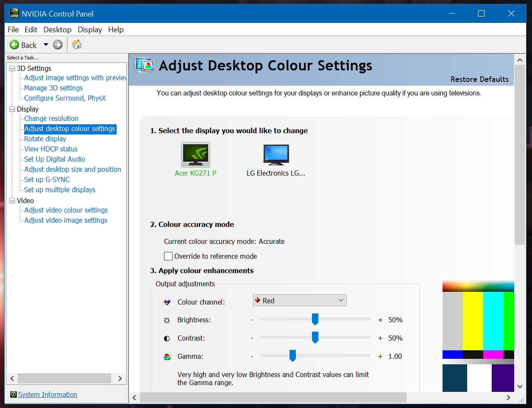
Task: Collapse the Video tree section
Action: point(11,200)
